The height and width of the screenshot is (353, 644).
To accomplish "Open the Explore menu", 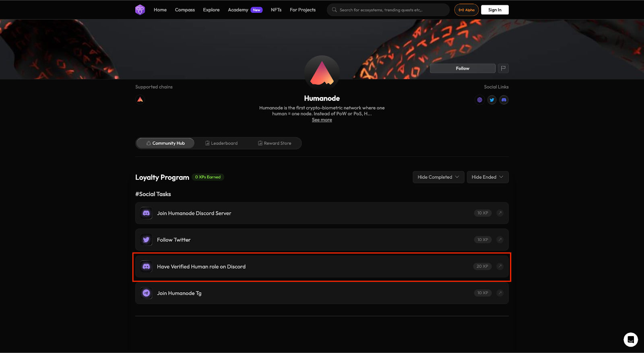I will tap(211, 10).
